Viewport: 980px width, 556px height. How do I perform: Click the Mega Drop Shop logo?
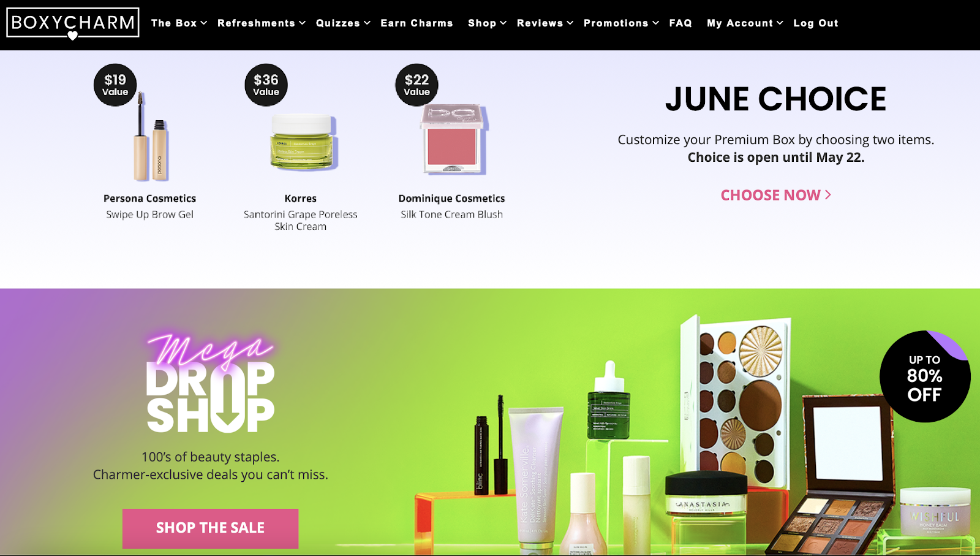click(210, 383)
